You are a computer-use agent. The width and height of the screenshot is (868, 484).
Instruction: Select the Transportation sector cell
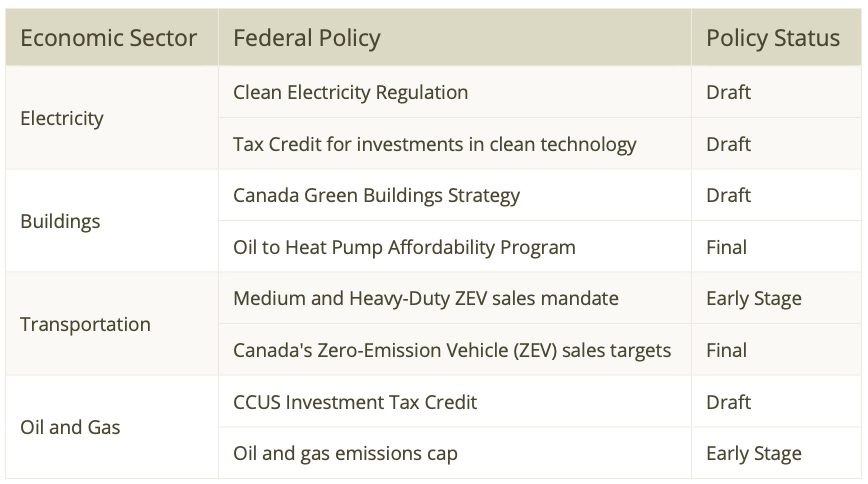click(x=86, y=324)
